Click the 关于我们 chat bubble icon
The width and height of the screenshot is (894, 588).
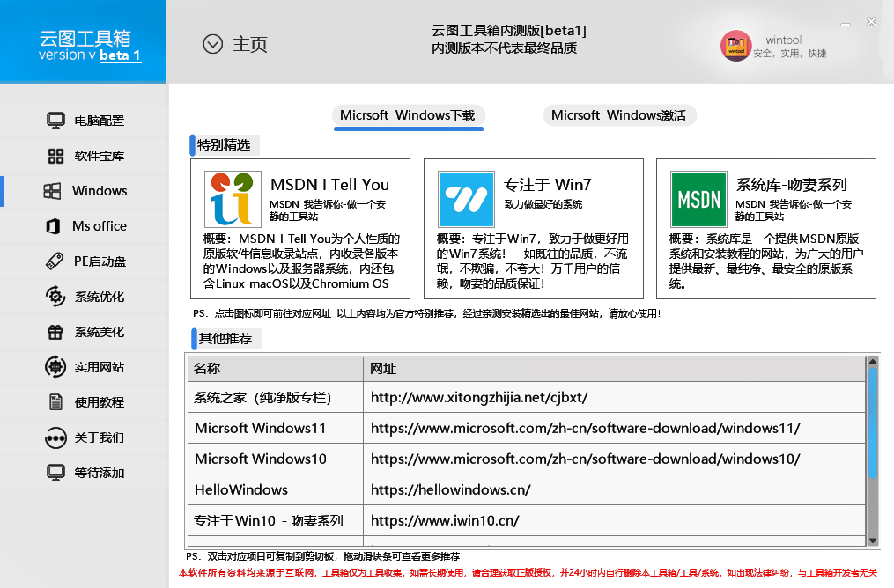click(55, 437)
